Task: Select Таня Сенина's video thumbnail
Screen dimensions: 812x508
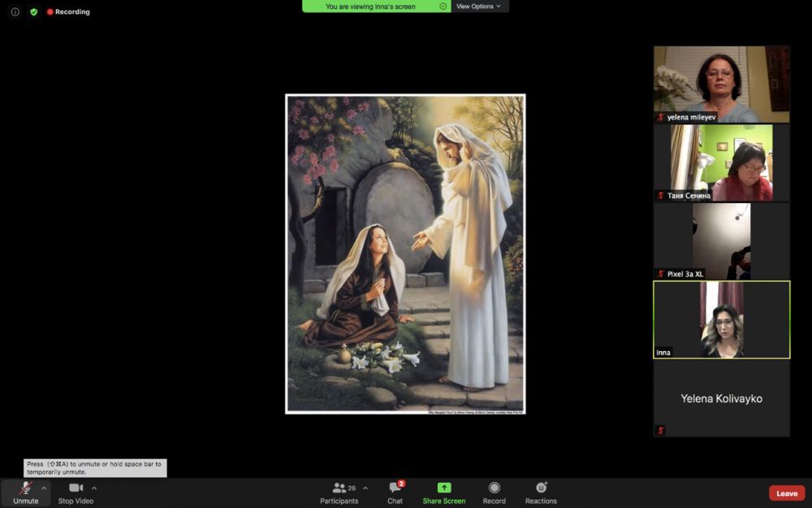Action: 721,163
